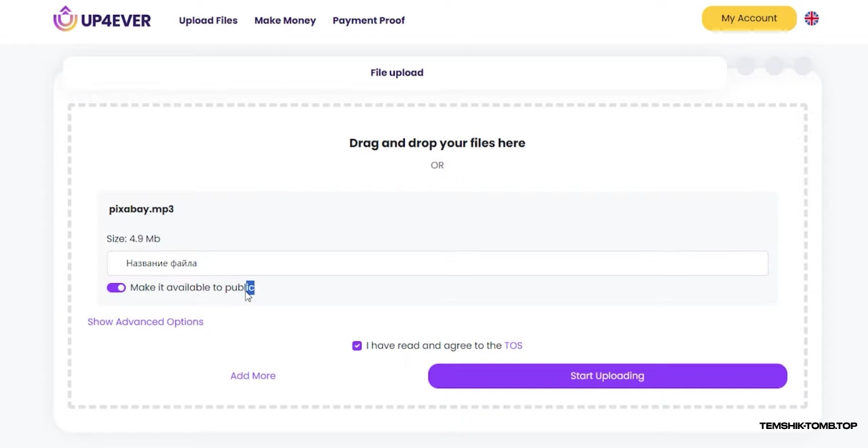The image size is (868, 448).
Task: Focus the file name input field
Action: click(437, 263)
